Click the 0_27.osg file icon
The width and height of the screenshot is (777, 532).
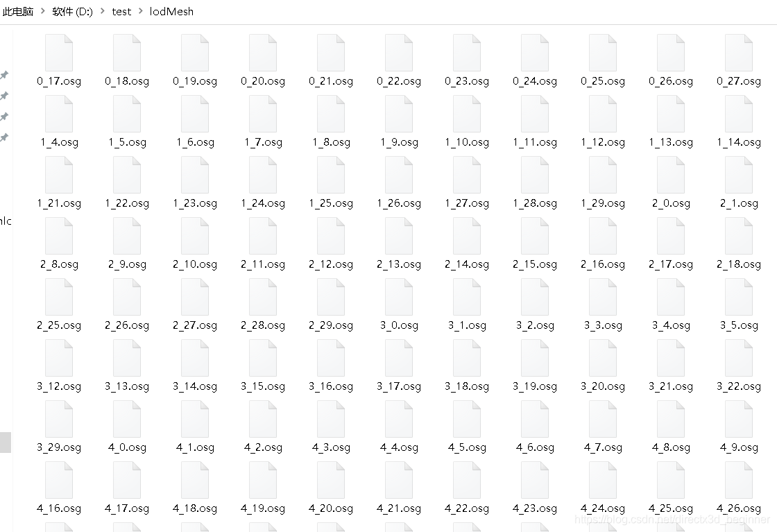point(739,53)
